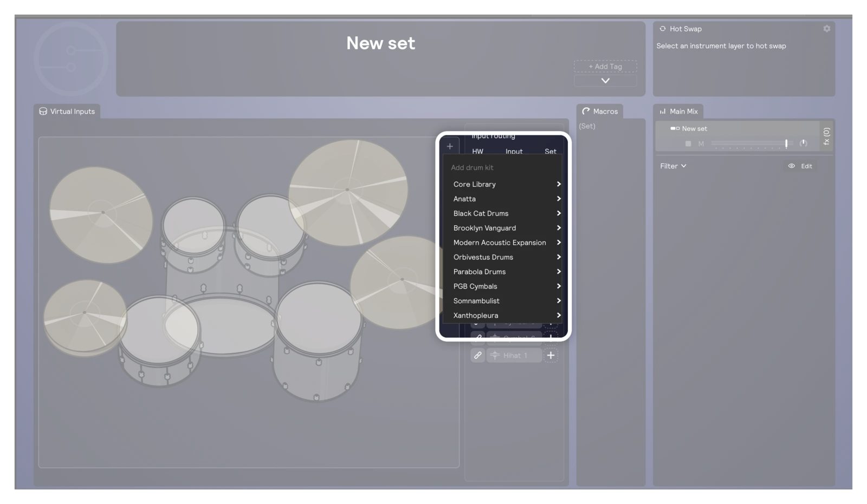Click the top-left crash cymbal in kit view

click(x=101, y=215)
